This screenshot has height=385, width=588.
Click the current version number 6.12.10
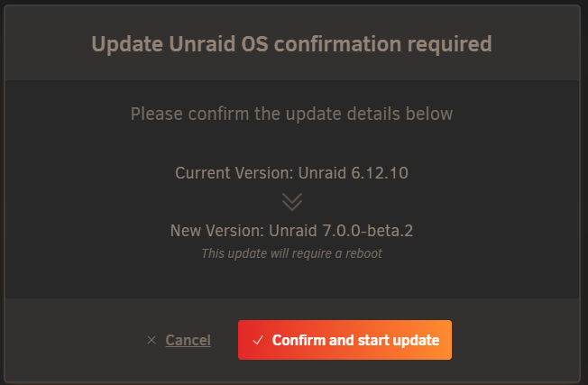tap(380, 173)
